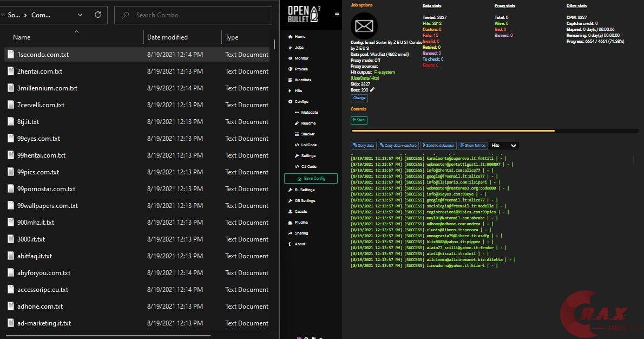This screenshot has height=339, width=644.
Task: Select file 99wallpapers.com.txt
Action: pyautogui.click(x=137, y=206)
